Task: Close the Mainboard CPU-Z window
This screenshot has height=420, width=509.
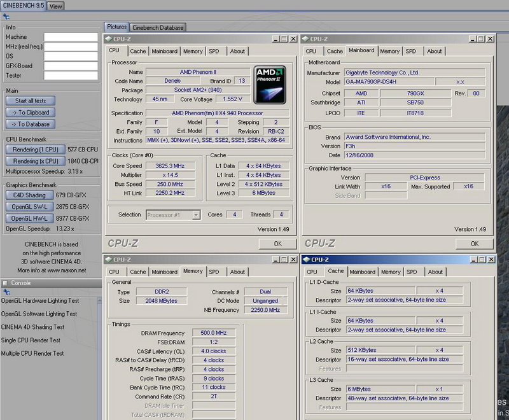Action: (491, 39)
